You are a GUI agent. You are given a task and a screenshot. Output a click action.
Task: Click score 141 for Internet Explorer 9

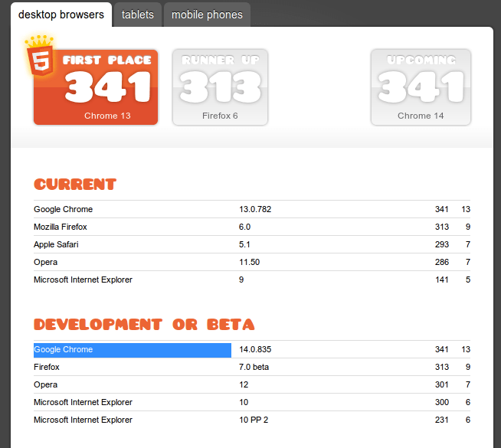tap(442, 280)
